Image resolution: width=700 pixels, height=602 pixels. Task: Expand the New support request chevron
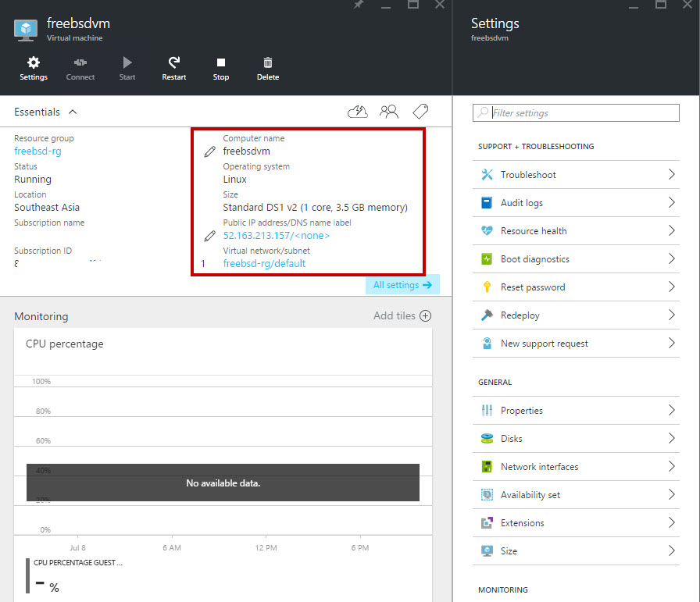click(x=671, y=344)
